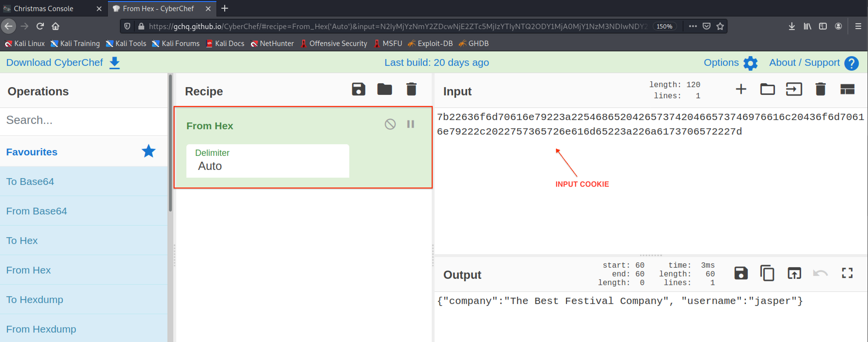The image size is (868, 342).
Task: Open file as input icon
Action: coord(794,90)
